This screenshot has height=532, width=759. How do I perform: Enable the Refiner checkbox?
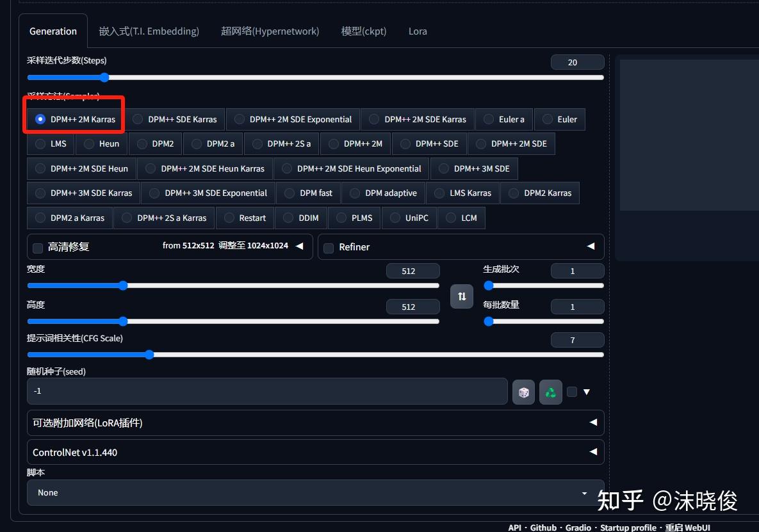[329, 248]
